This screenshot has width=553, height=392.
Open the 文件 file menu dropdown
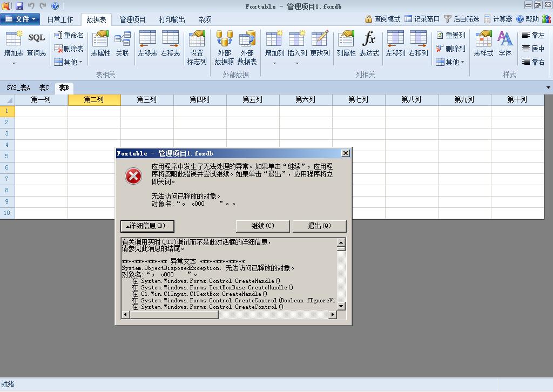20,19
